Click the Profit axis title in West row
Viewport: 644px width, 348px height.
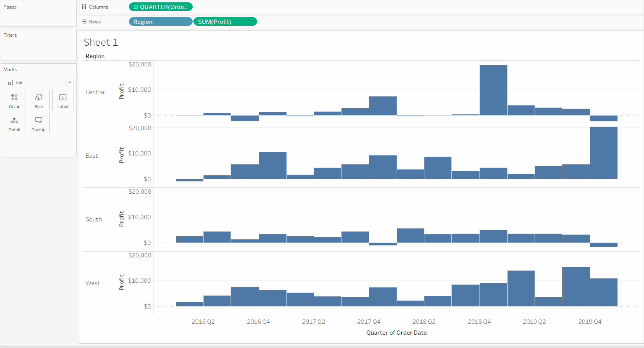122,282
